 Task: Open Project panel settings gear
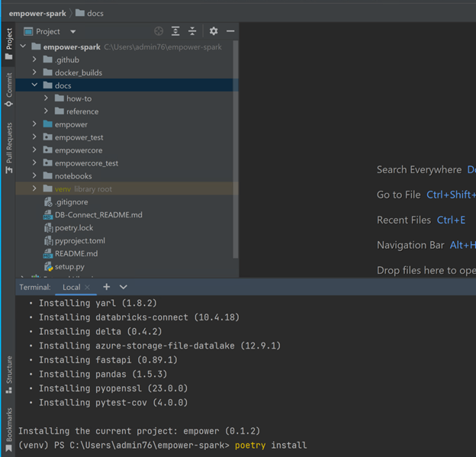tap(214, 31)
